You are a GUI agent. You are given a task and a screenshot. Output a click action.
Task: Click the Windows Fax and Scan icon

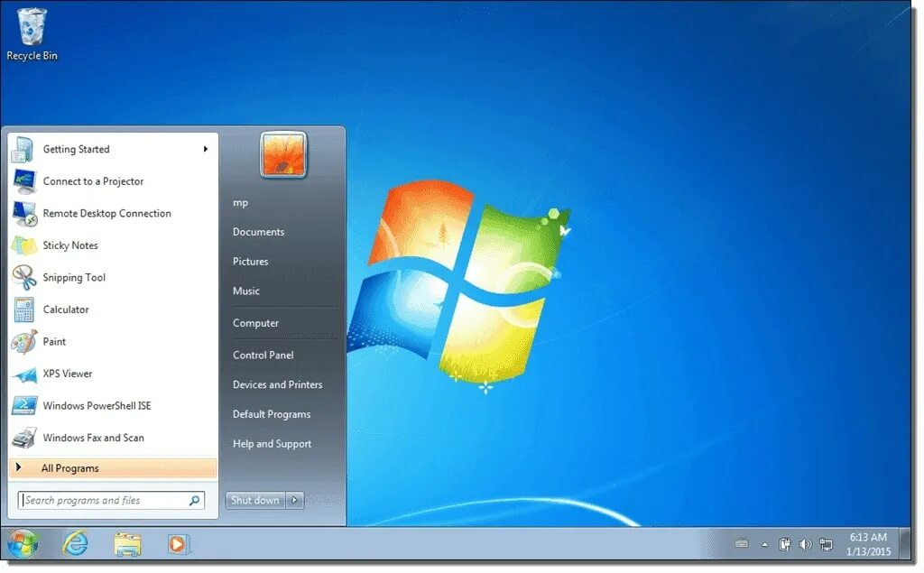23,438
